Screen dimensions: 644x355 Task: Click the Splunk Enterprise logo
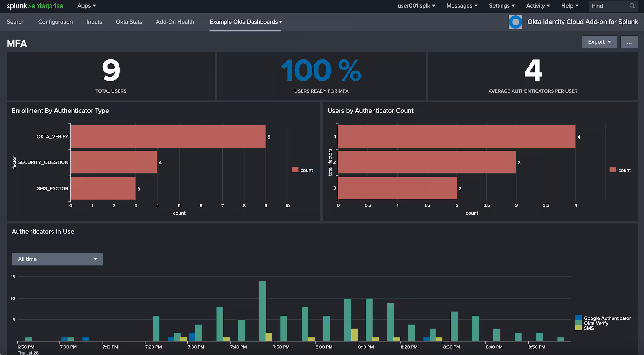(x=35, y=6)
